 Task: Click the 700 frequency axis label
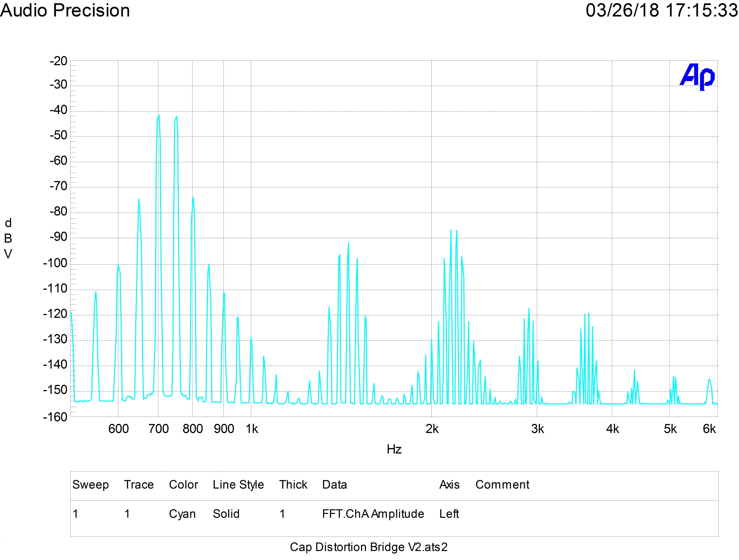coord(159,429)
